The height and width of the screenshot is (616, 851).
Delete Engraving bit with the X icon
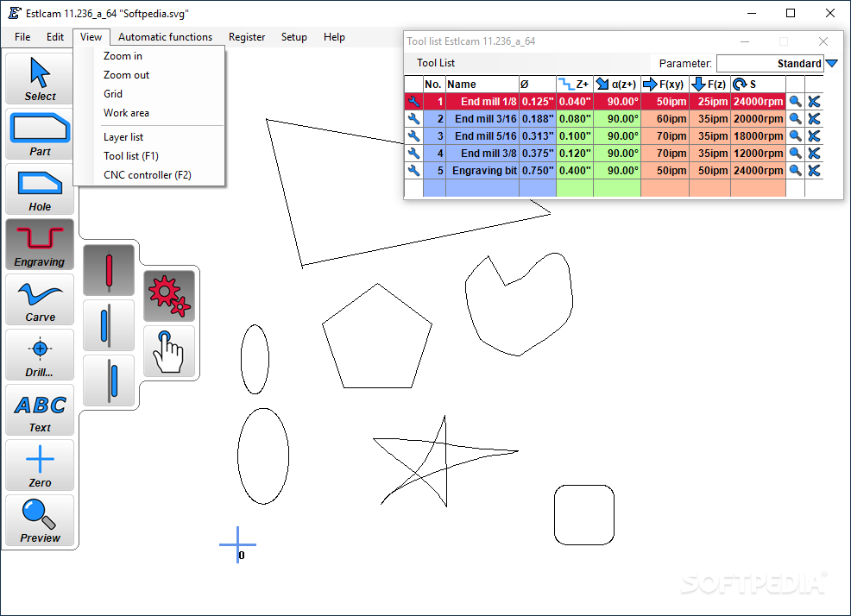pyautogui.click(x=814, y=171)
